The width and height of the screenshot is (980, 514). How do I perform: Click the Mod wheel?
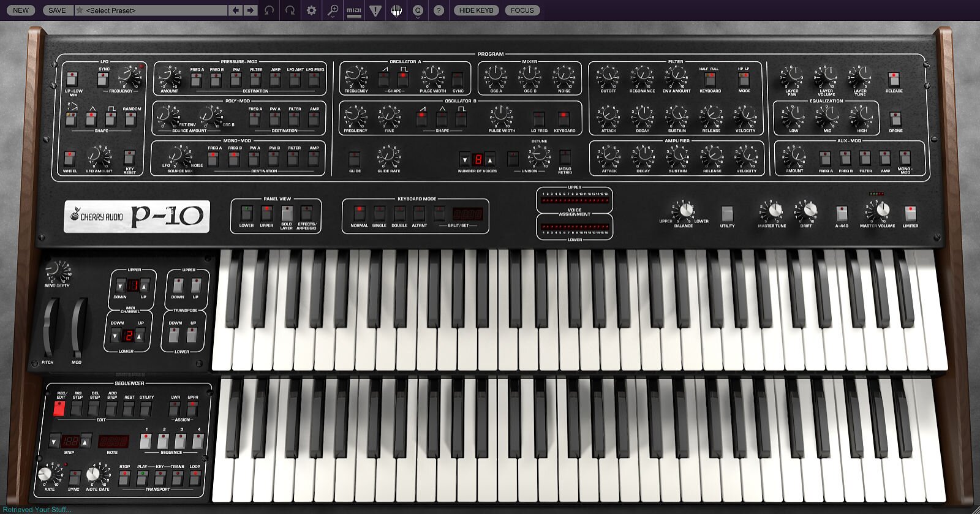pyautogui.click(x=77, y=328)
